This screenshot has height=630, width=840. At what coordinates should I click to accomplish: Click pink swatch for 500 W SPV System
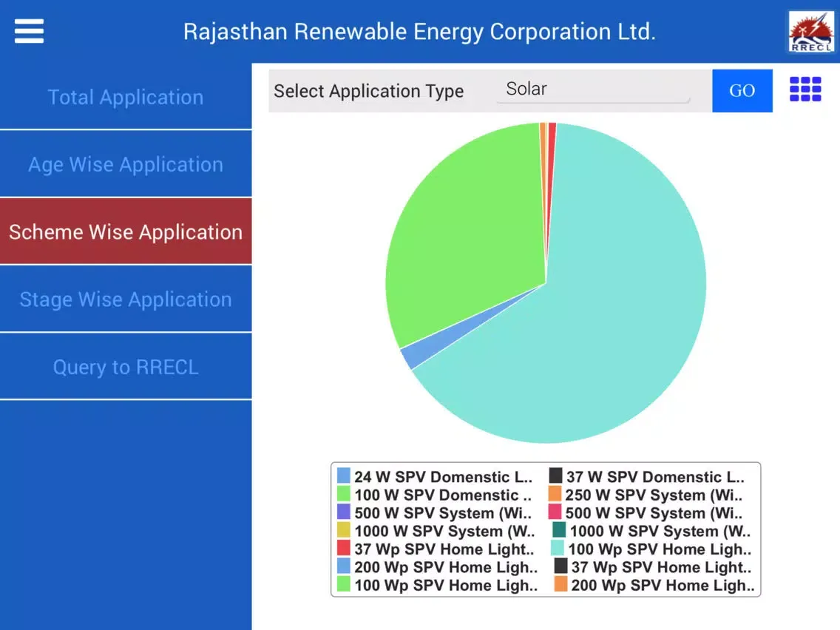555,512
